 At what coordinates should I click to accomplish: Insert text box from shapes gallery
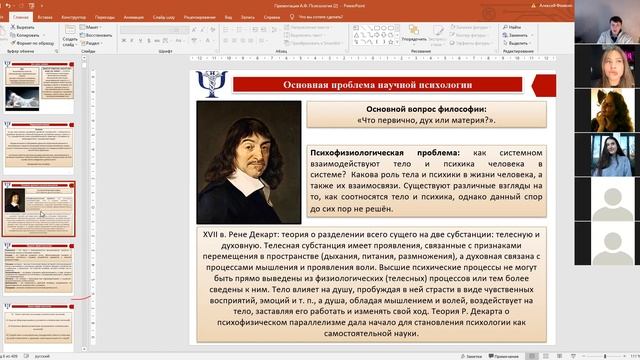pos(356,28)
